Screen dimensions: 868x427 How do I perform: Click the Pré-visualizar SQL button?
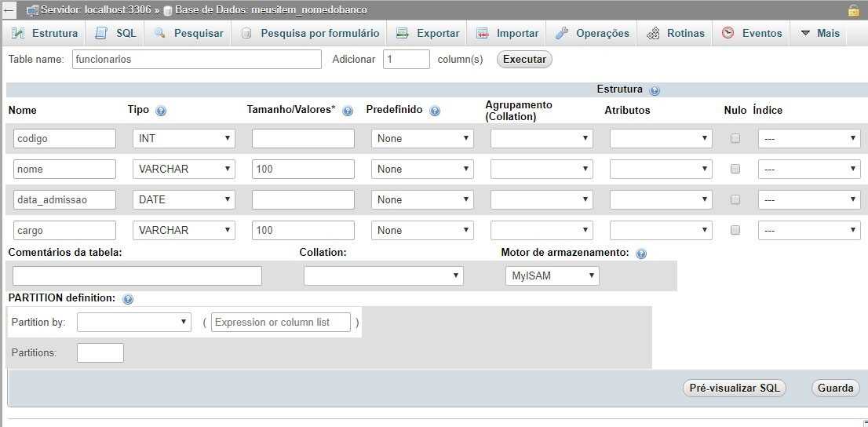point(734,388)
